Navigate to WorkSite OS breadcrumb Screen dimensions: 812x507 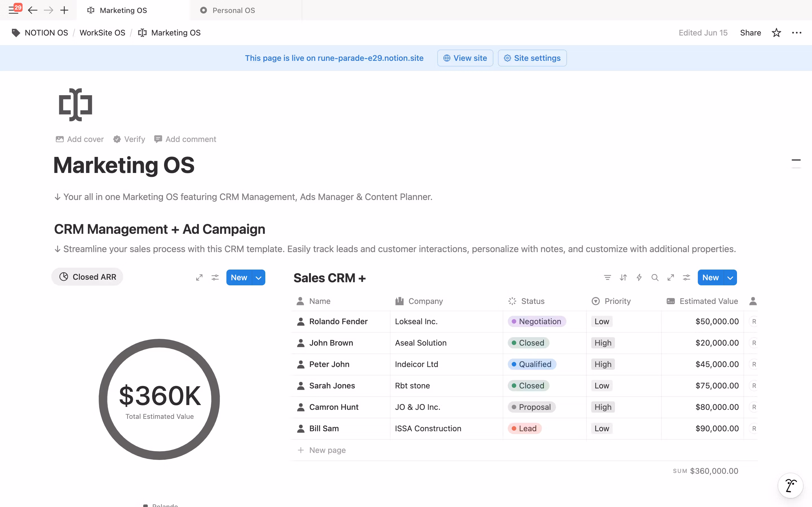pos(102,32)
